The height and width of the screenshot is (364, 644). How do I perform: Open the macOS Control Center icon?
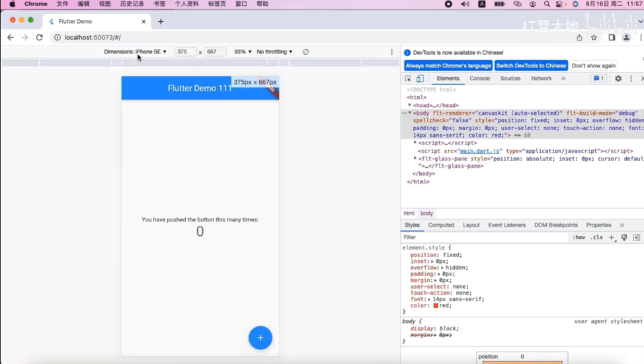pyautogui.click(x=560, y=4)
